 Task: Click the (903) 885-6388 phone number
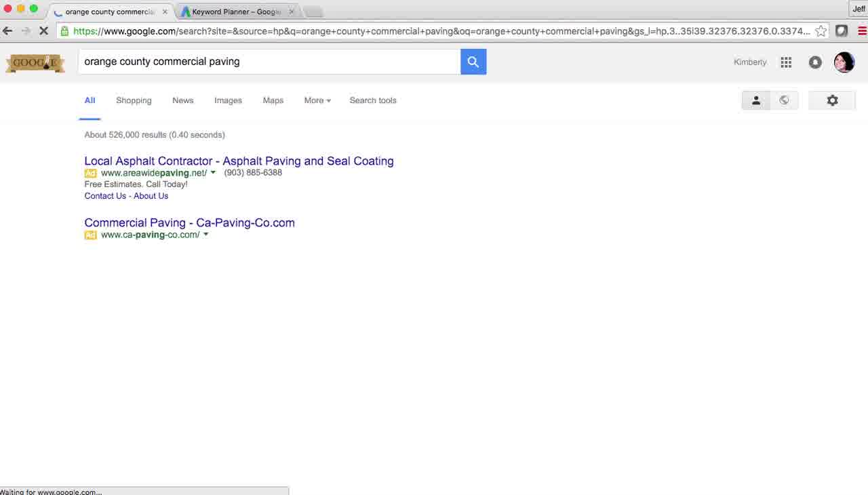[253, 173]
